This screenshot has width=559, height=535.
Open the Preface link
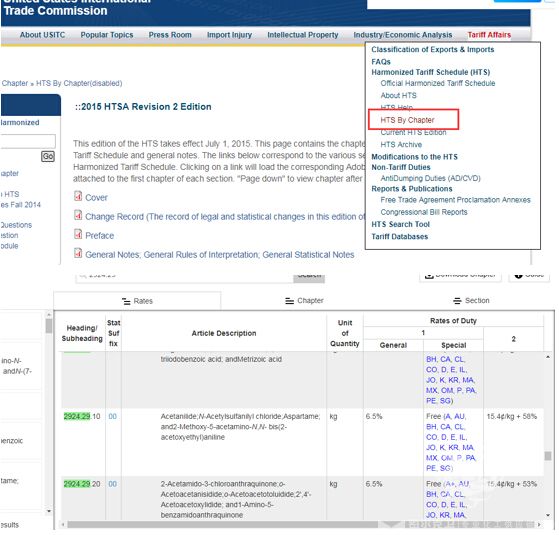99,236
